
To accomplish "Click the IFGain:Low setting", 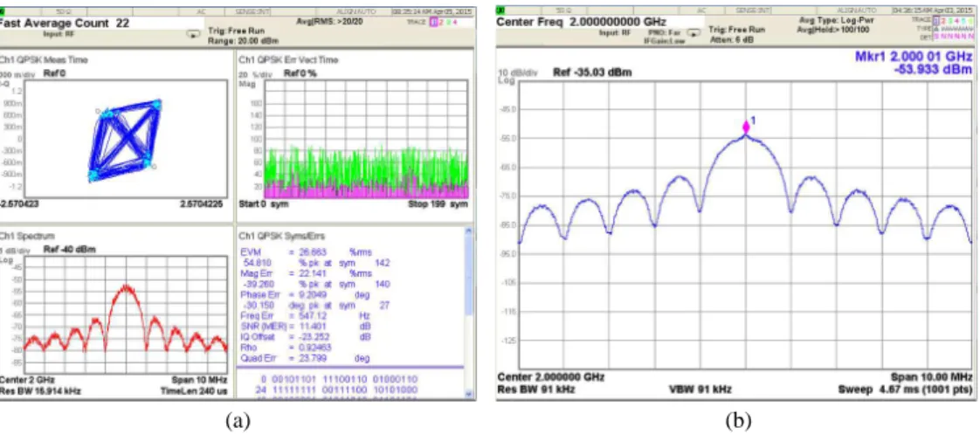I will pyautogui.click(x=665, y=40).
